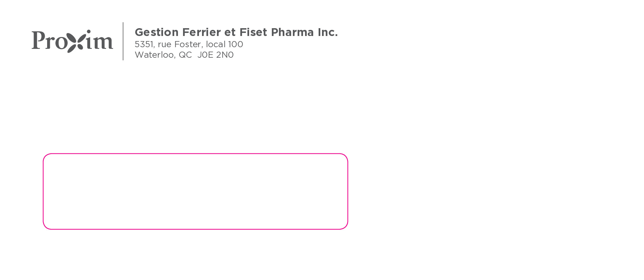Click the letter P in Proxim
Viewport: 644px width, 280px height.
coord(38,40)
